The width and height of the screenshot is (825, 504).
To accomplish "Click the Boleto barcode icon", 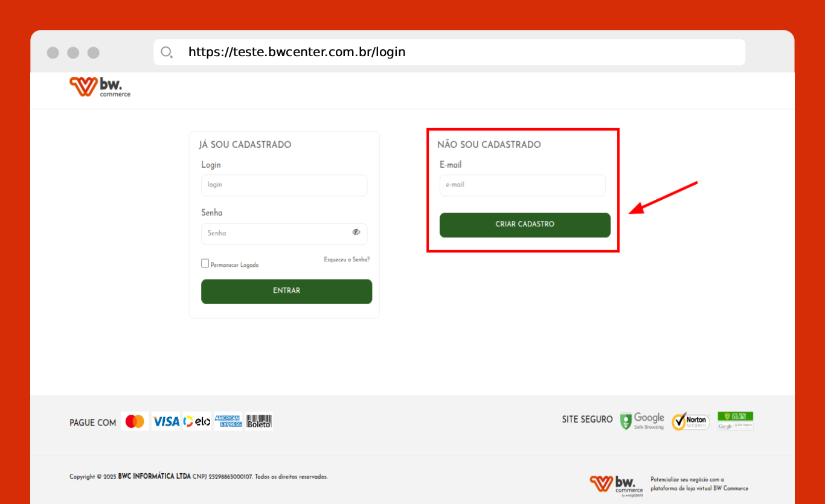I will [x=259, y=421].
